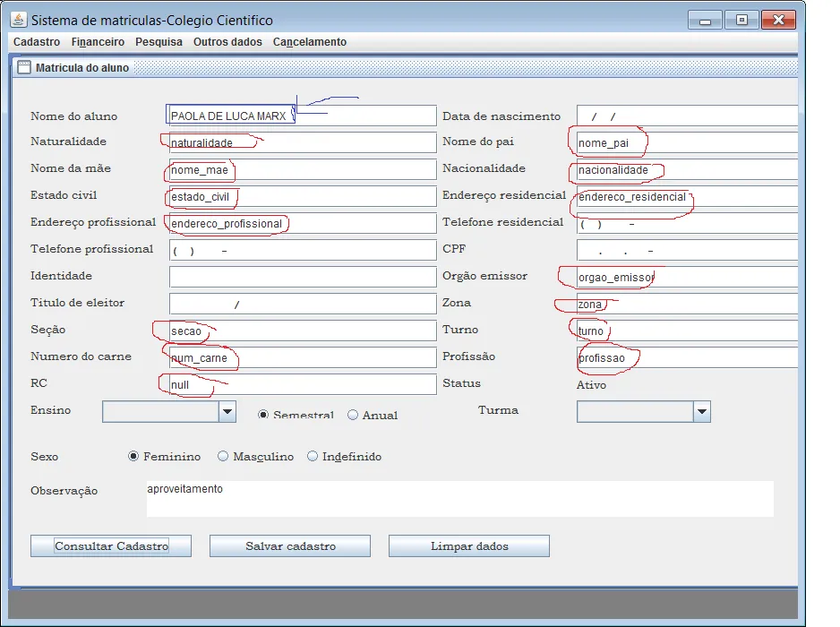Click the Java icon in title bar

point(20,20)
